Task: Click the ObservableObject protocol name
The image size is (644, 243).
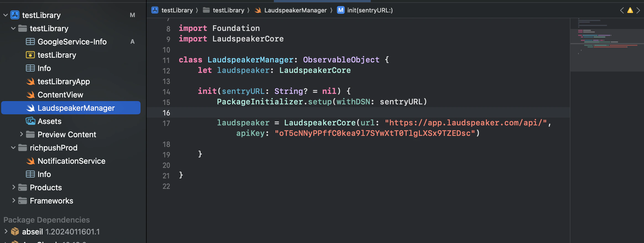Action: pos(341,60)
